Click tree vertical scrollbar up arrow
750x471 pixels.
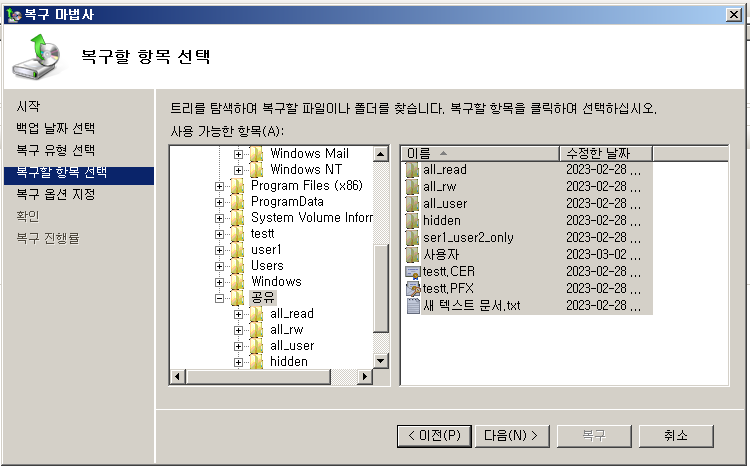(381, 154)
